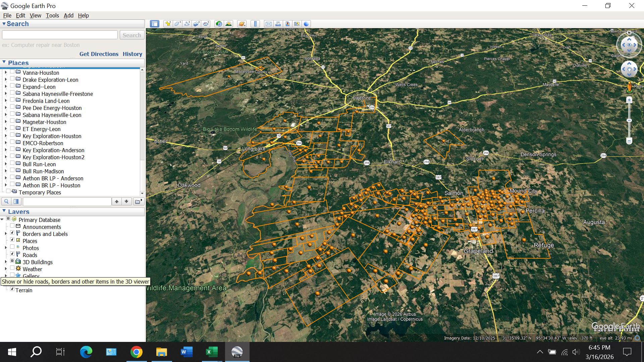Select the Add Polygon tool
Image resolution: width=644 pixels, height=362 pixels.
pos(177,24)
